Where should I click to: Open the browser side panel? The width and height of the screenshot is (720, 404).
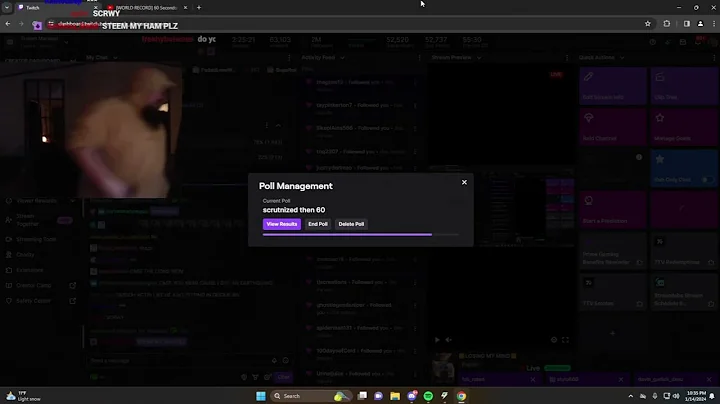coord(686,24)
